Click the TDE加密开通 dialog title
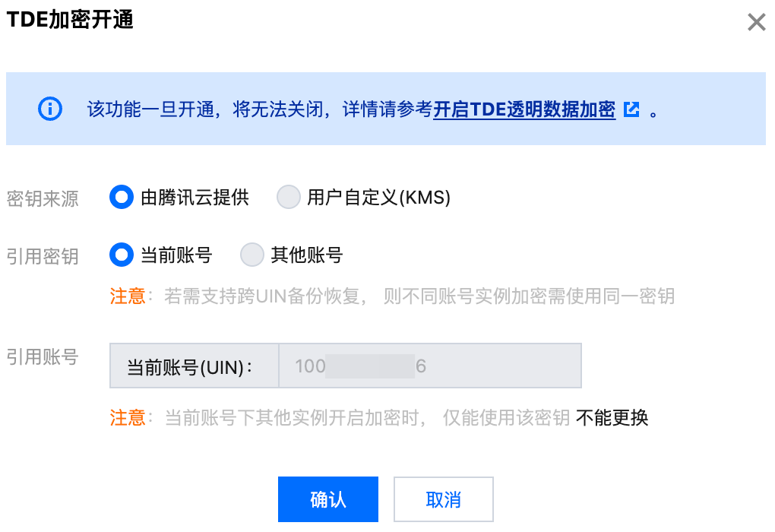 70,21
